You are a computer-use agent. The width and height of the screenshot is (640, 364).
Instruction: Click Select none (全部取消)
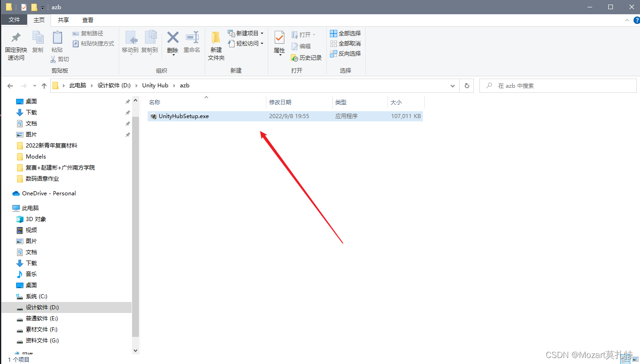coord(346,44)
